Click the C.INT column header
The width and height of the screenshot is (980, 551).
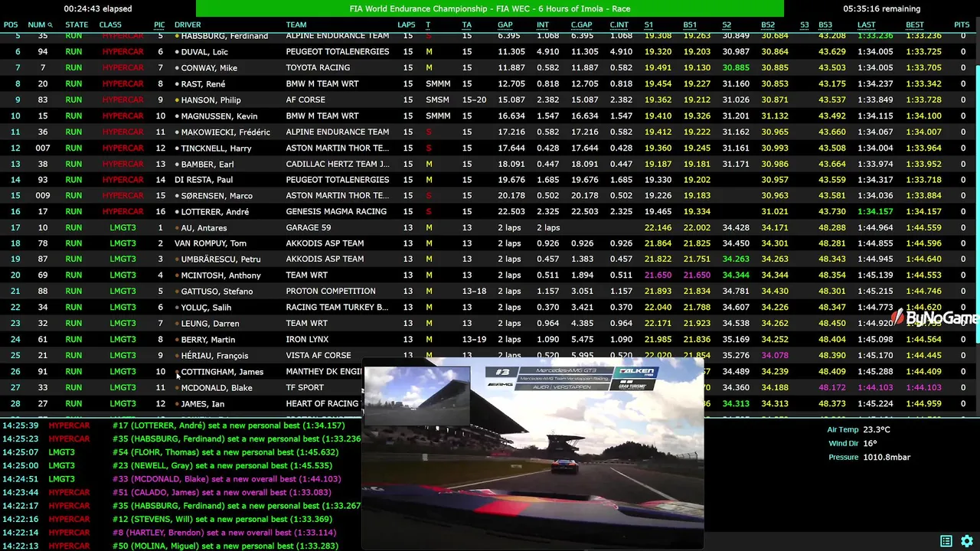(619, 24)
